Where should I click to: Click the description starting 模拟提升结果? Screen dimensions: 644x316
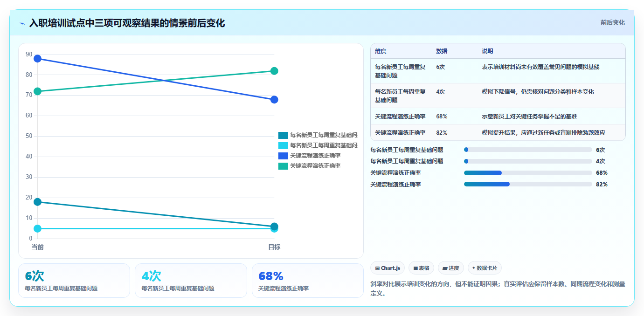(543, 132)
